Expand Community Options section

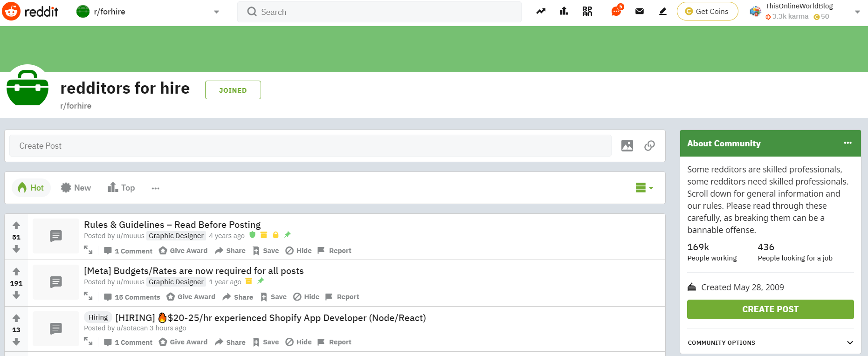pos(770,342)
